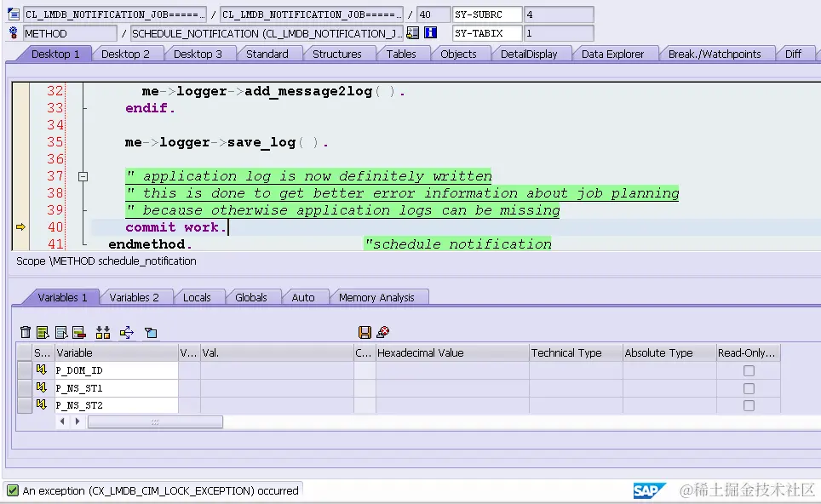Screen dimensions: 821x504
Task: Click the blue branching arrow toolbar icon
Action: tap(127, 332)
